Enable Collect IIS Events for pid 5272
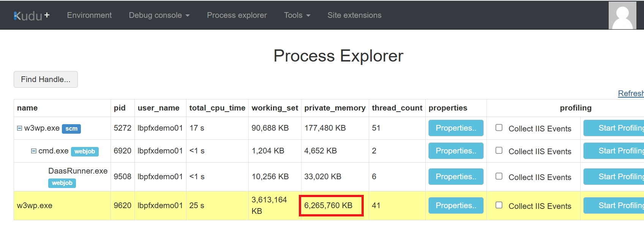This screenshot has height=248, width=644. pos(499,128)
